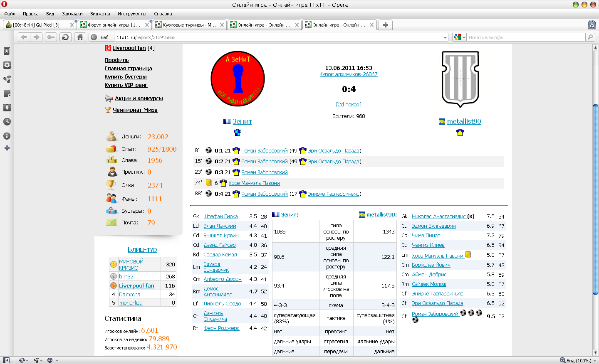Open the Кубок алхимиков-26067 tournament link

pos(348,74)
